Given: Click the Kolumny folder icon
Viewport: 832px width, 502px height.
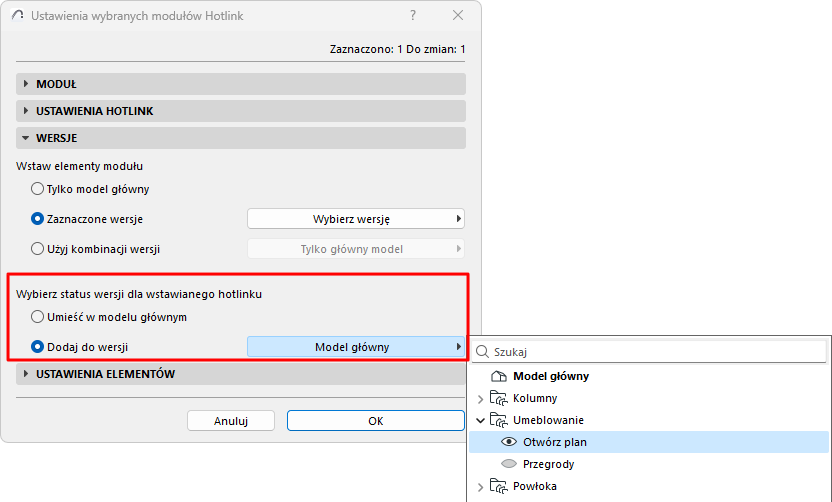Looking at the screenshot, I should pyautogui.click(x=498, y=398).
